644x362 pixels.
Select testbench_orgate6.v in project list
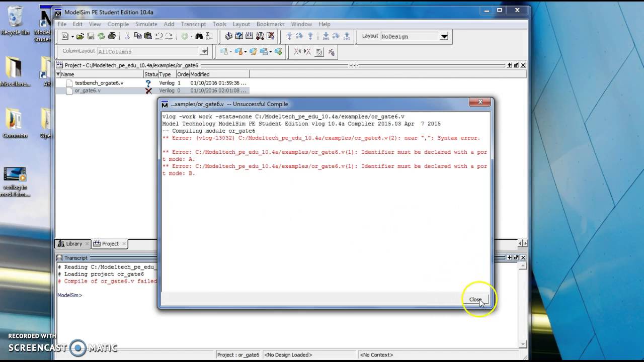pyautogui.click(x=99, y=83)
